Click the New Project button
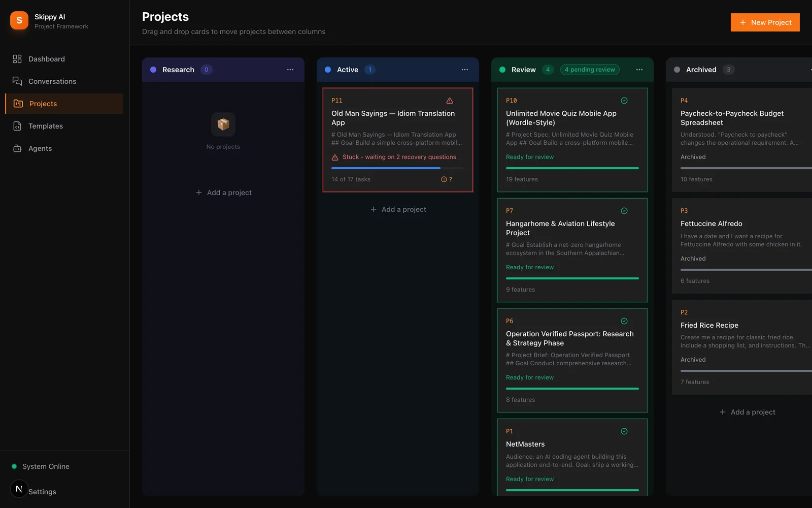The height and width of the screenshot is (508, 812). (x=765, y=22)
